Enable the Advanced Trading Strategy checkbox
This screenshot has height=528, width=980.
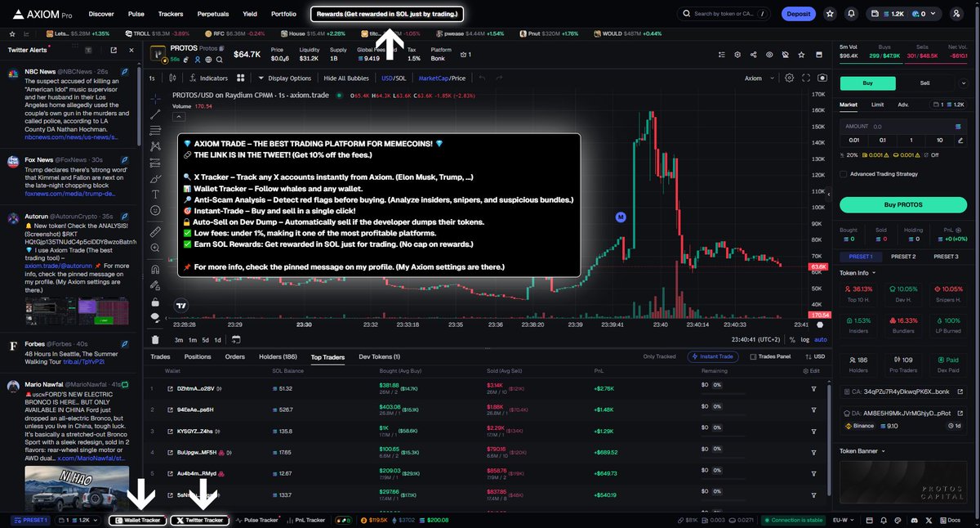844,173
